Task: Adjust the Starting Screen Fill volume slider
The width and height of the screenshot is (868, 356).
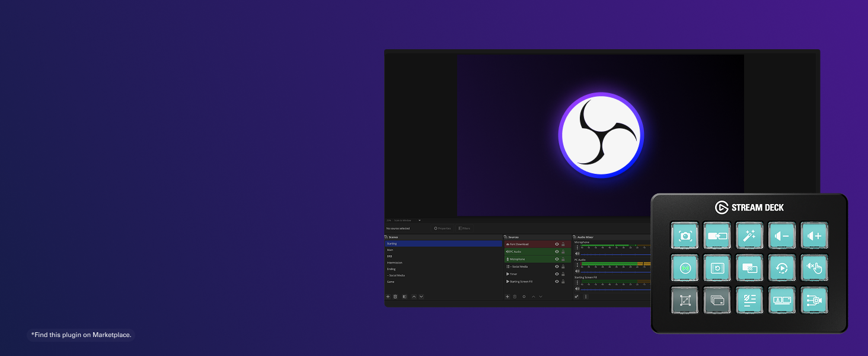Action: pos(616,289)
